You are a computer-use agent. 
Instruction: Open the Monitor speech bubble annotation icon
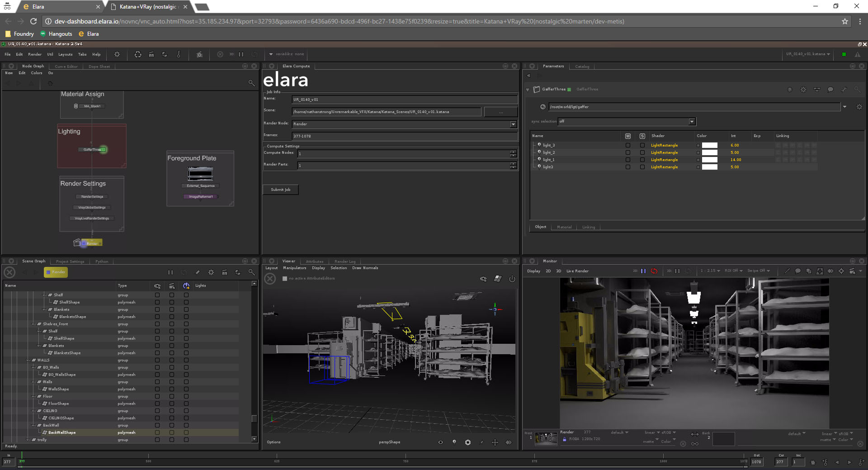[x=798, y=271]
